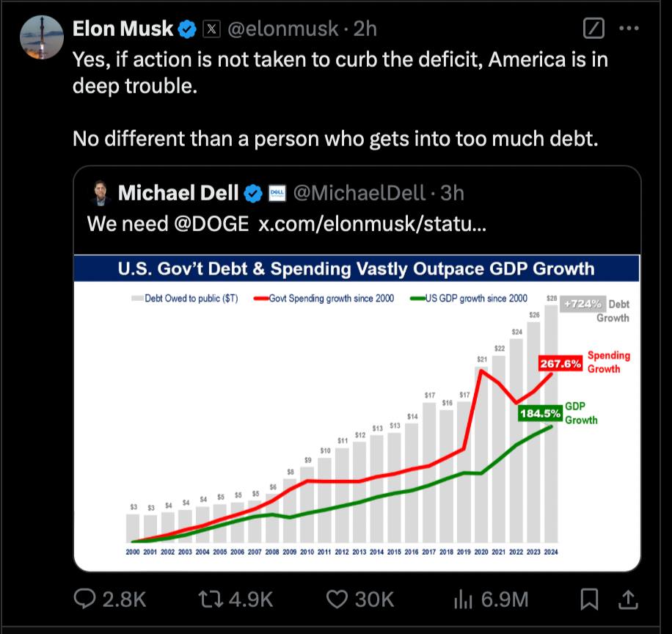
Task: Open the share post icon
Action: pyautogui.click(x=628, y=599)
